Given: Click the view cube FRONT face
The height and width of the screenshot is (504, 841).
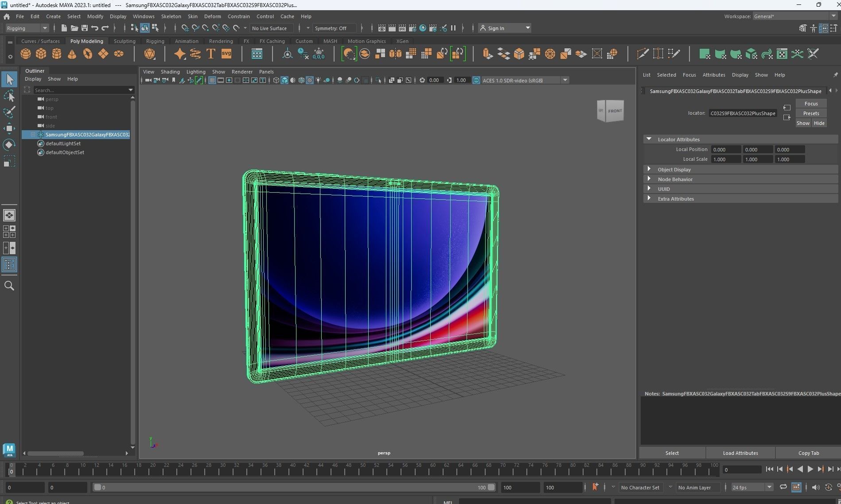Looking at the screenshot, I should [615, 111].
